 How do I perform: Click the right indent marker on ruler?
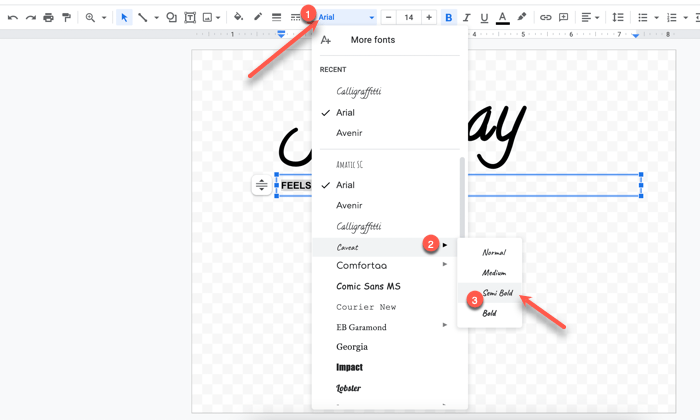pos(635,35)
